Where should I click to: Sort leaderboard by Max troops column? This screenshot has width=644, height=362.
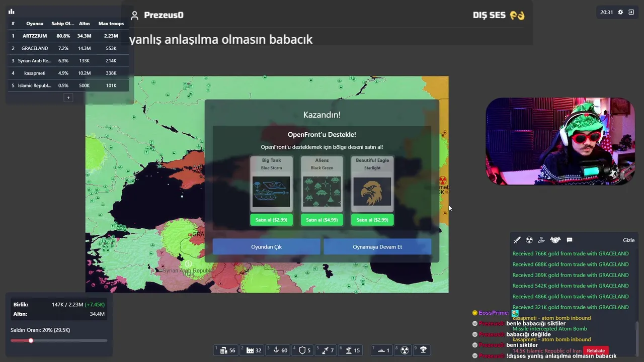tap(111, 24)
